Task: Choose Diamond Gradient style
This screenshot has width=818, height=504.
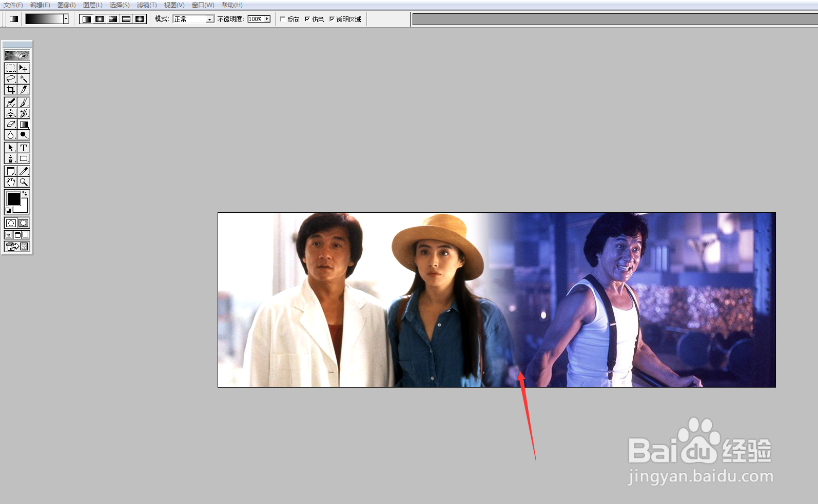Action: click(140, 19)
